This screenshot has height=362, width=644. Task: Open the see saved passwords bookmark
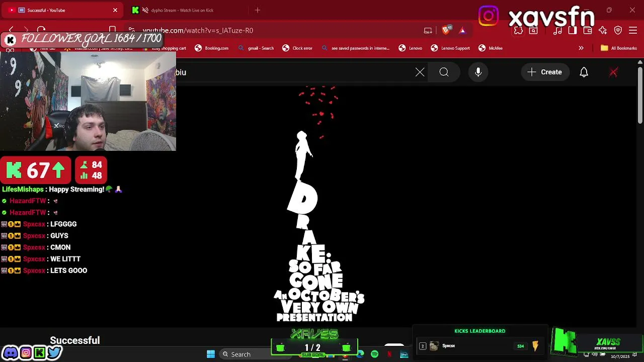click(355, 48)
